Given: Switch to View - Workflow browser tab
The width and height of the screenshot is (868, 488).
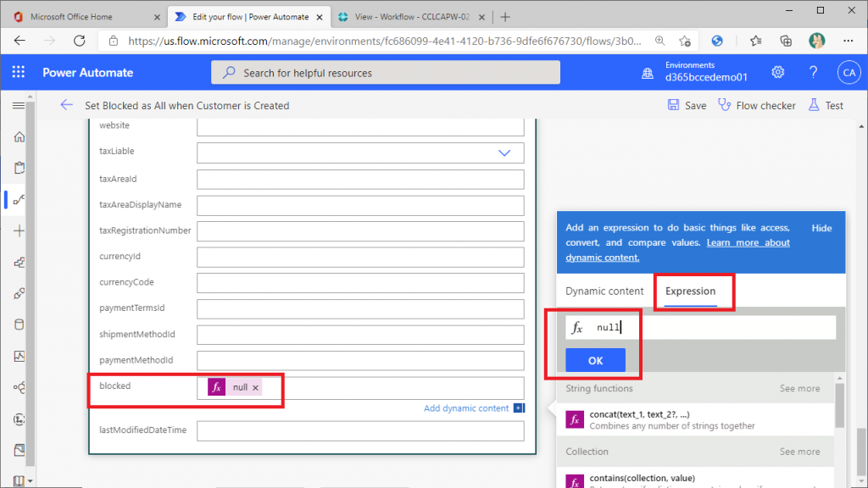Looking at the screenshot, I should click(412, 17).
